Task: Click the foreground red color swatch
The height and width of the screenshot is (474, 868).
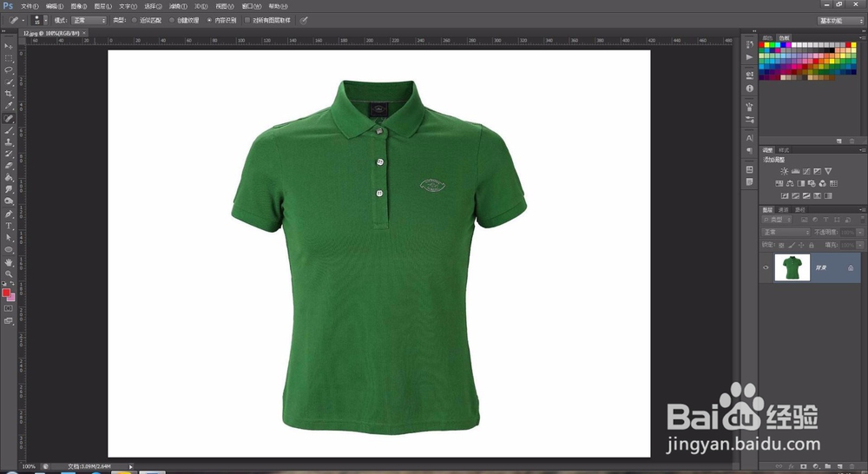Action: 6,293
